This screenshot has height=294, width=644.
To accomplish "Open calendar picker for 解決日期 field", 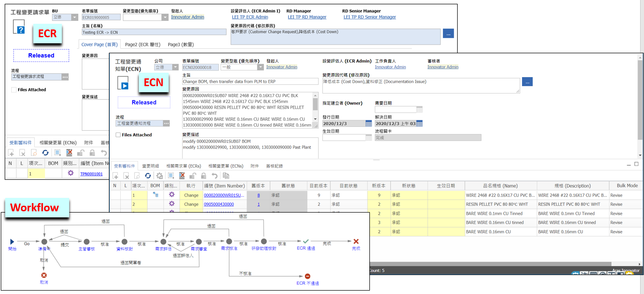I will pyautogui.click(x=419, y=123).
